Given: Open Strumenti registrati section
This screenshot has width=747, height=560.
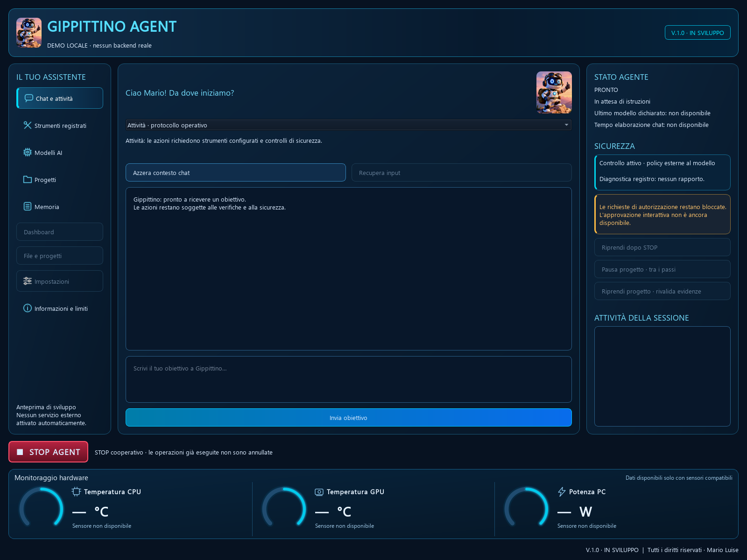Looking at the screenshot, I should pyautogui.click(x=60, y=125).
